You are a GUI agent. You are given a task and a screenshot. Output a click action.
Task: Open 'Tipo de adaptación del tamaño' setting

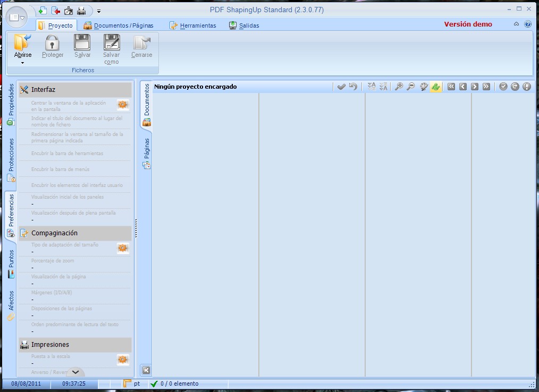click(x=68, y=248)
